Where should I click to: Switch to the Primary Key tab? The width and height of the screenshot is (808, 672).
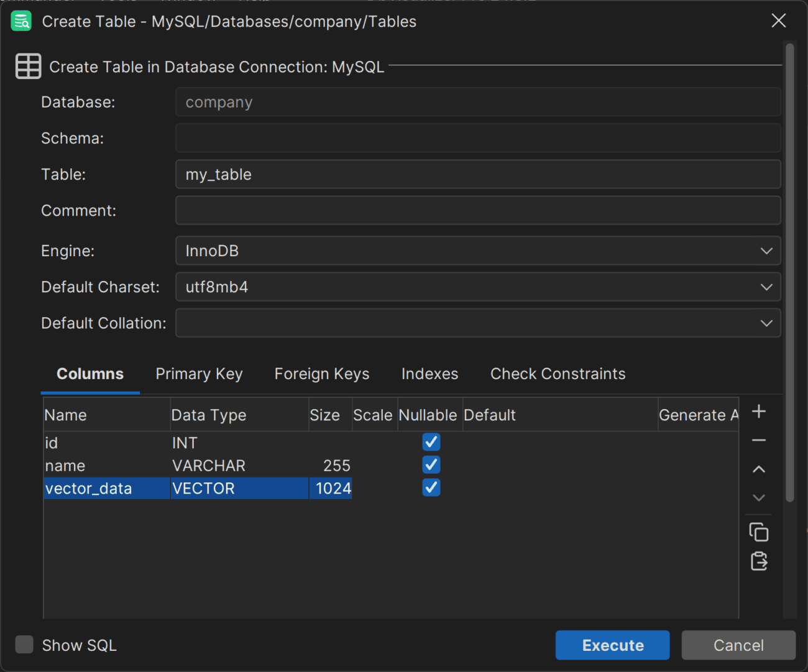click(199, 374)
